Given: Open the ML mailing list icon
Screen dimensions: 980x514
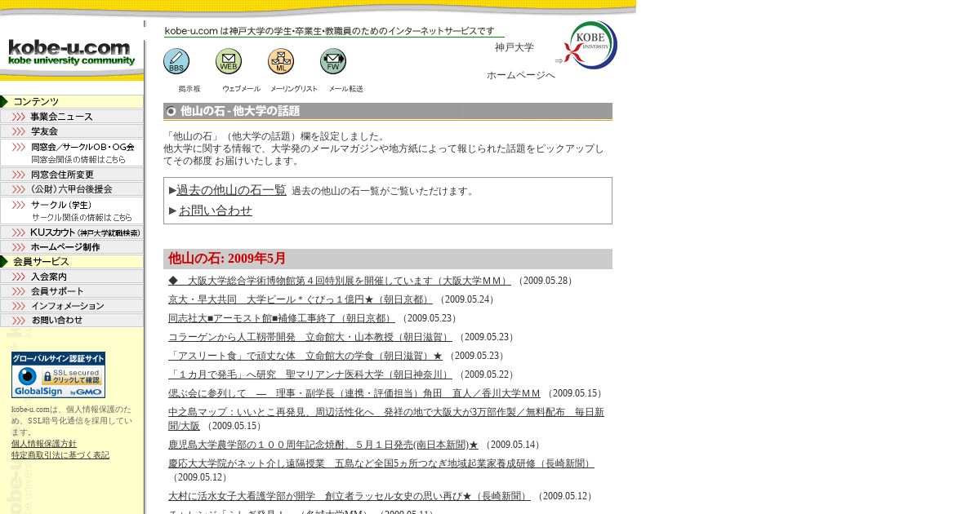Looking at the screenshot, I should [x=281, y=61].
